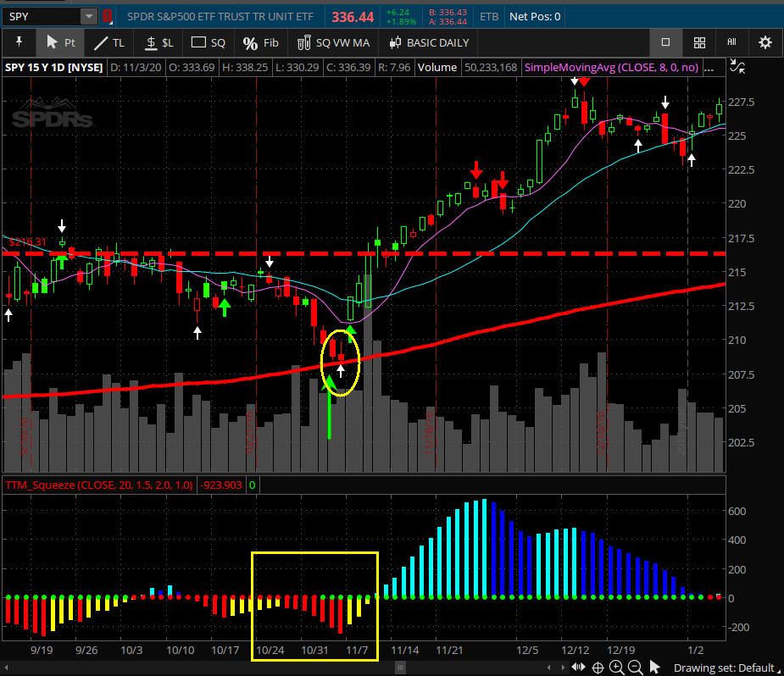The width and height of the screenshot is (784, 676).
Task: Click the Close value C: 336.39
Action: [x=349, y=68]
